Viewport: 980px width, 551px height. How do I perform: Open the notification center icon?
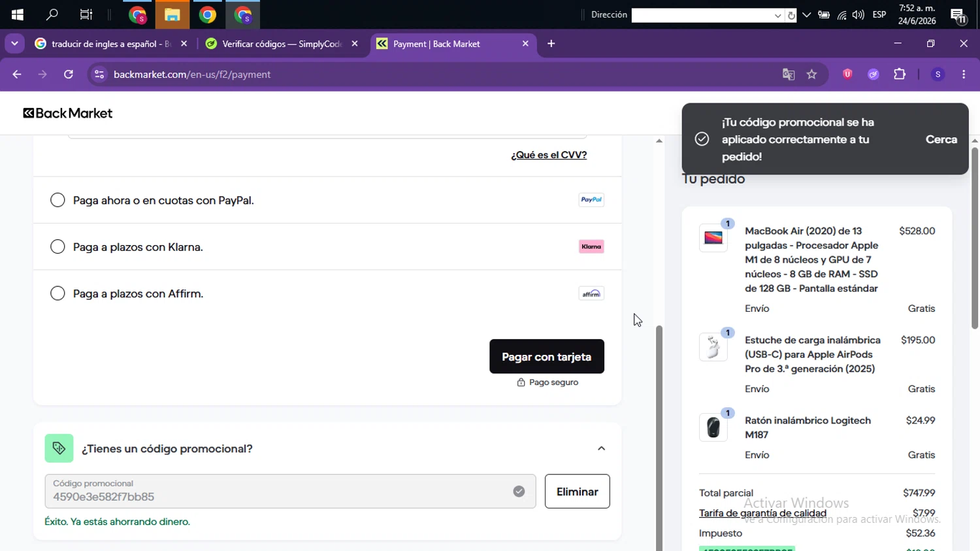958,15
